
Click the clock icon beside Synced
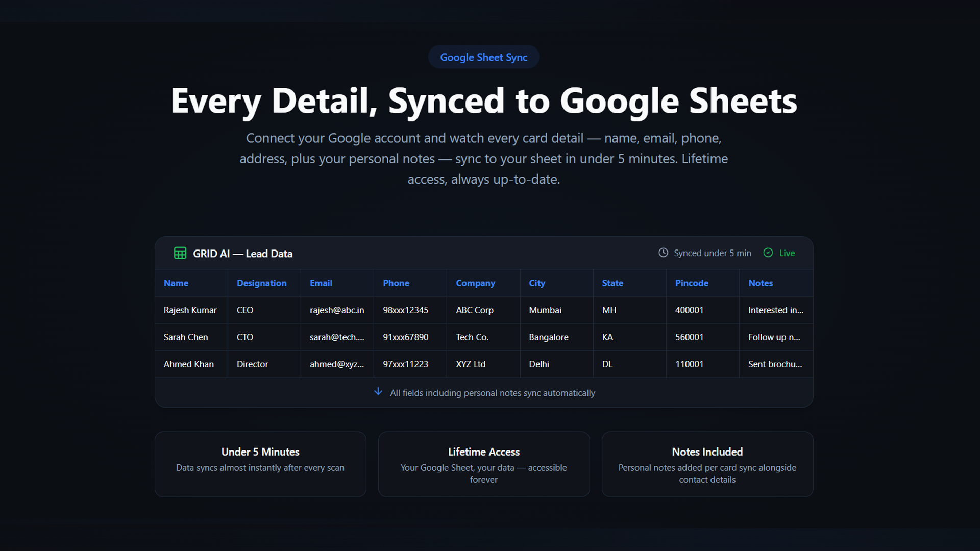click(663, 253)
